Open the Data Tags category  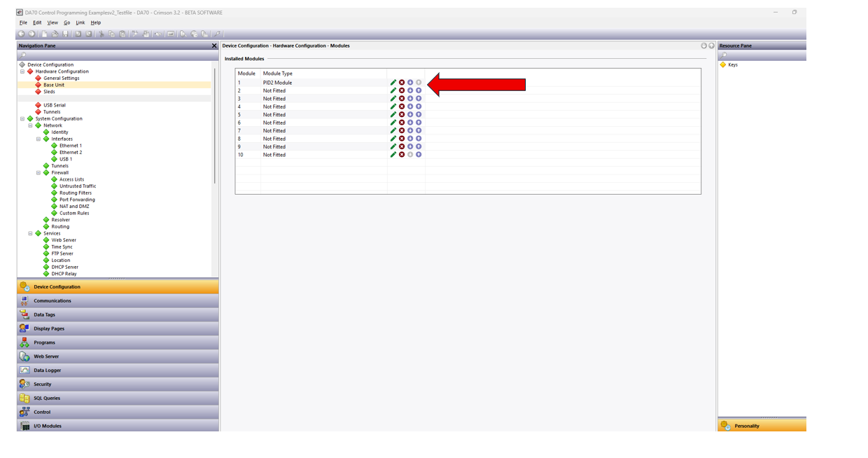[x=118, y=314]
